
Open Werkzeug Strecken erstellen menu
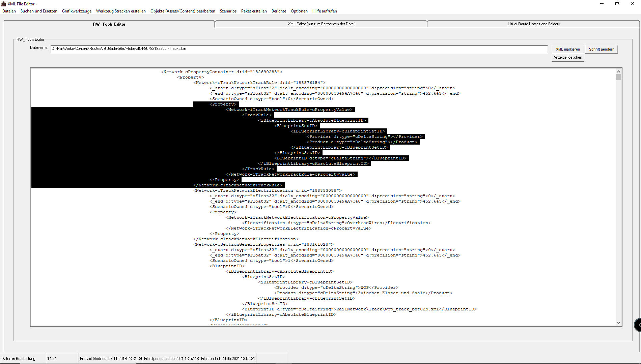pos(121,11)
